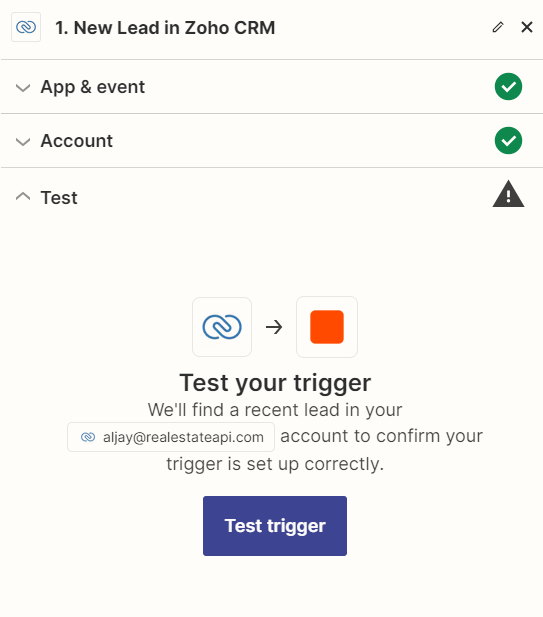The width and height of the screenshot is (543, 617).
Task: Open the App & event section label
Action: pyautogui.click(x=93, y=87)
